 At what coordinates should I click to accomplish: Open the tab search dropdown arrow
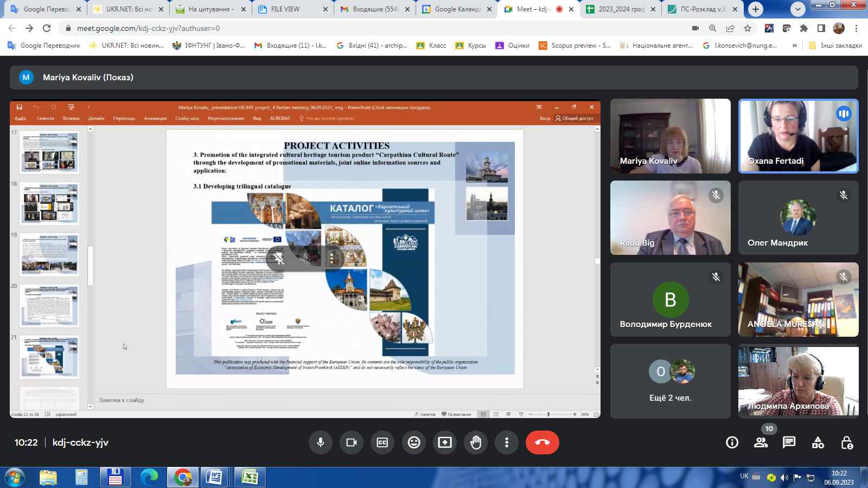pyautogui.click(x=797, y=9)
